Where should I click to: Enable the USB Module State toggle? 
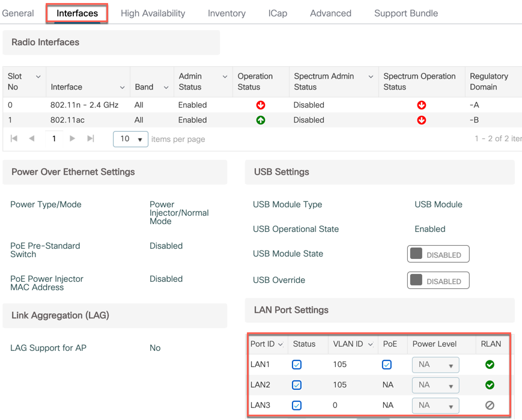(438, 254)
